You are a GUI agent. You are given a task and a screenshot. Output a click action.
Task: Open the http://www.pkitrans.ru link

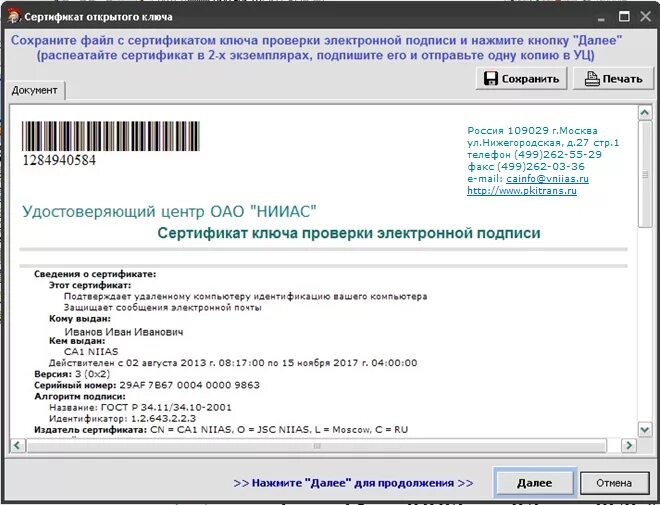click(522, 191)
